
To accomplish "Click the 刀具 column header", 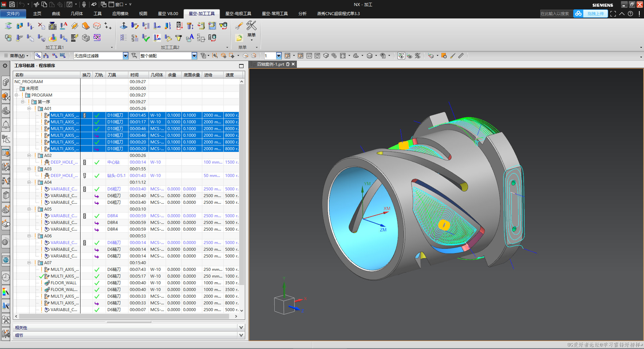I will click(x=117, y=75).
